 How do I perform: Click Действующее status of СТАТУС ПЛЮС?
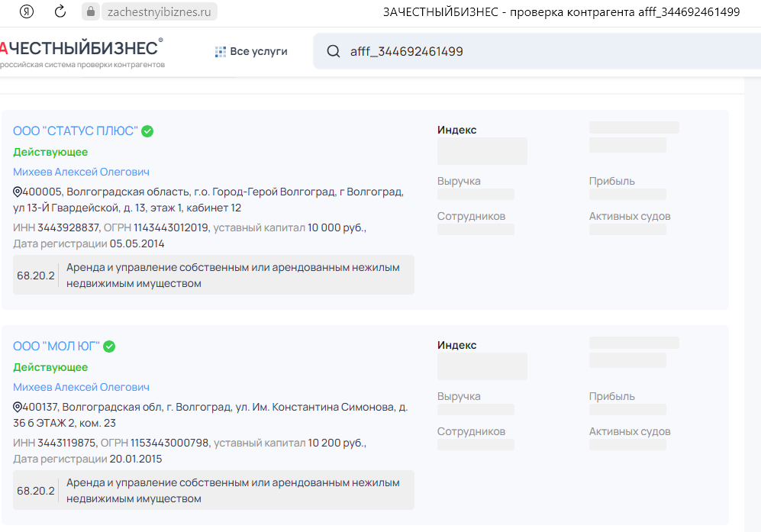coord(50,152)
